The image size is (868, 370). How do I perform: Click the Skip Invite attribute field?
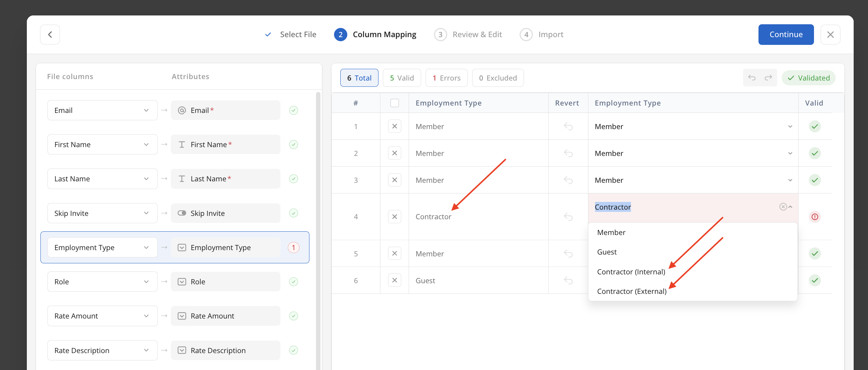226,213
